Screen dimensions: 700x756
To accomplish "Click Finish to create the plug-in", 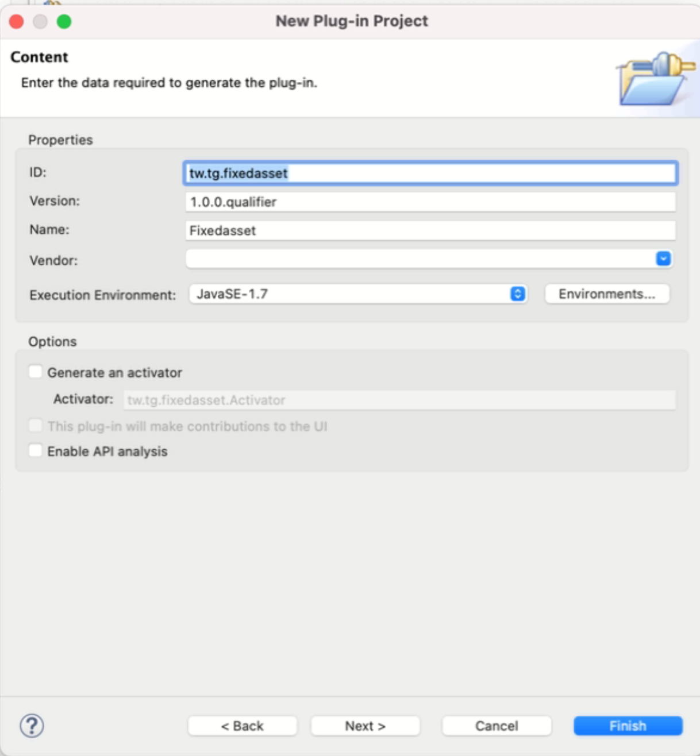I will [628, 726].
